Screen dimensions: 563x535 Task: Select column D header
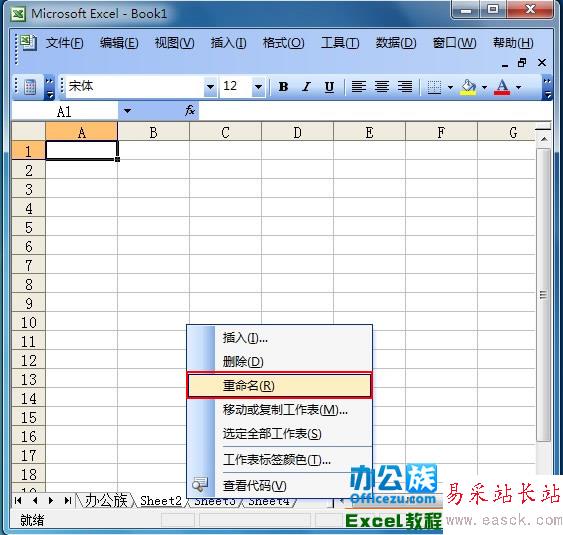click(297, 132)
